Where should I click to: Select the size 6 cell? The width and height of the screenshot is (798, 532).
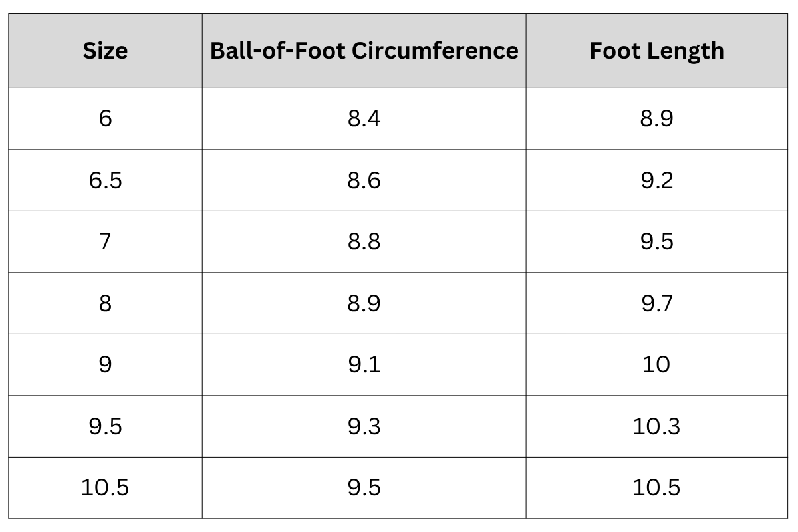[105, 119]
